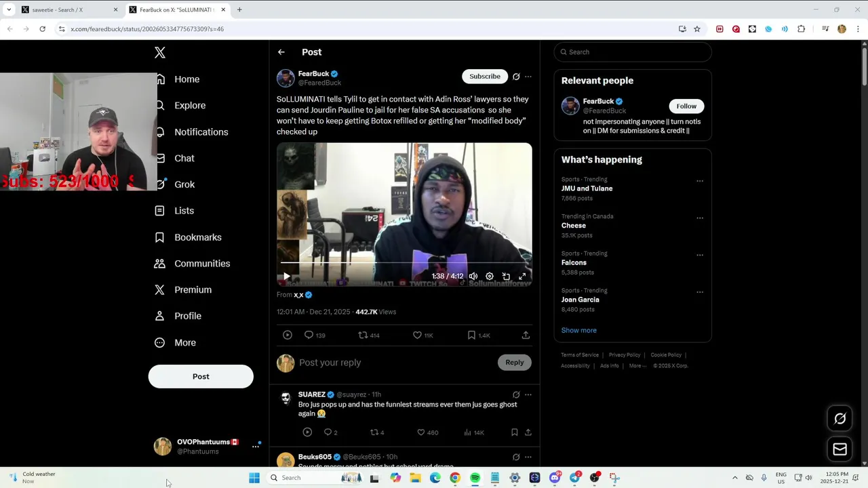Reload the page
The image size is (868, 488).
click(x=42, y=29)
